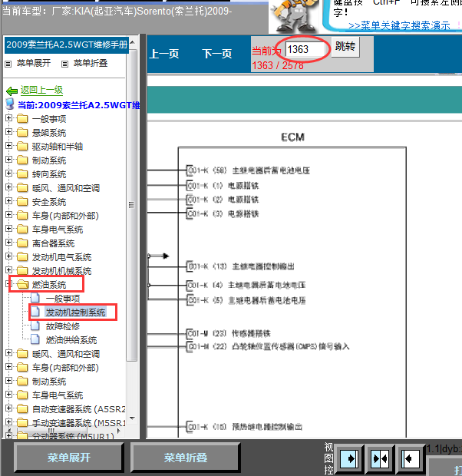462x476 pixels.
Task: Select the 发动机控制系统 tree item
Action: [x=75, y=312]
